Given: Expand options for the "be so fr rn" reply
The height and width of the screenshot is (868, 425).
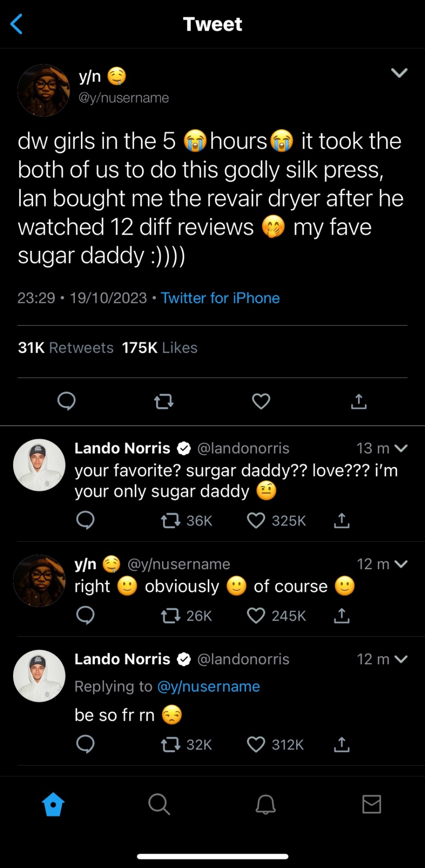Looking at the screenshot, I should click(401, 659).
